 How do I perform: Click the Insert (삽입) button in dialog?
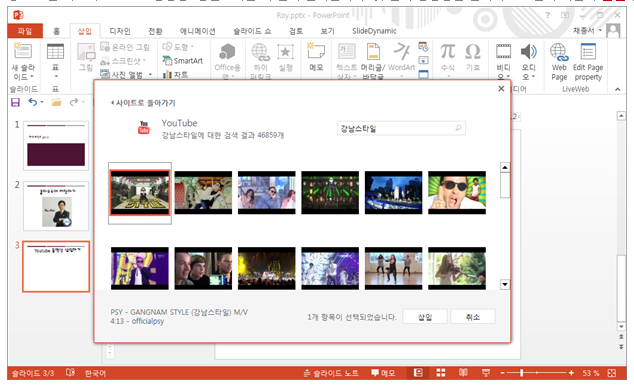pos(425,317)
